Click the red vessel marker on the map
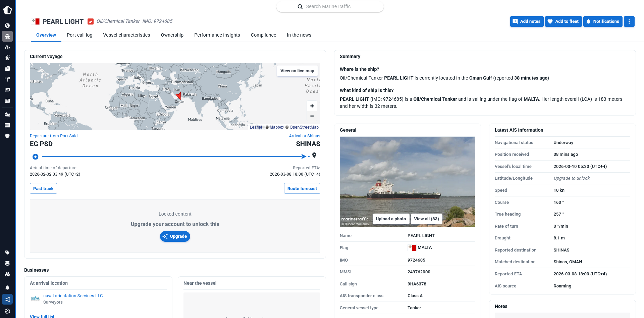 178,96
